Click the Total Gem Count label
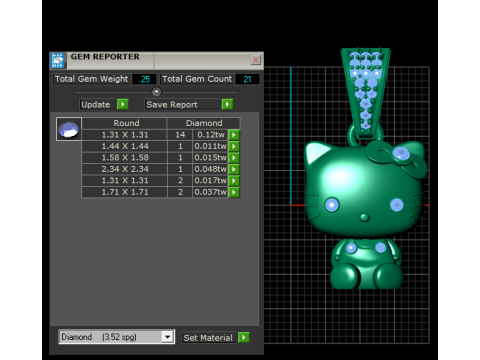This screenshot has height=360, width=480. pyautogui.click(x=197, y=79)
